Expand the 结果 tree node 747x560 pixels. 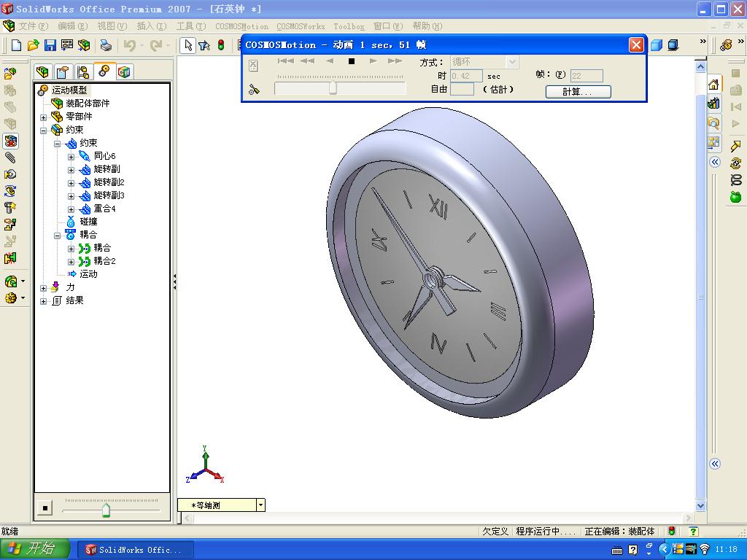tap(43, 301)
